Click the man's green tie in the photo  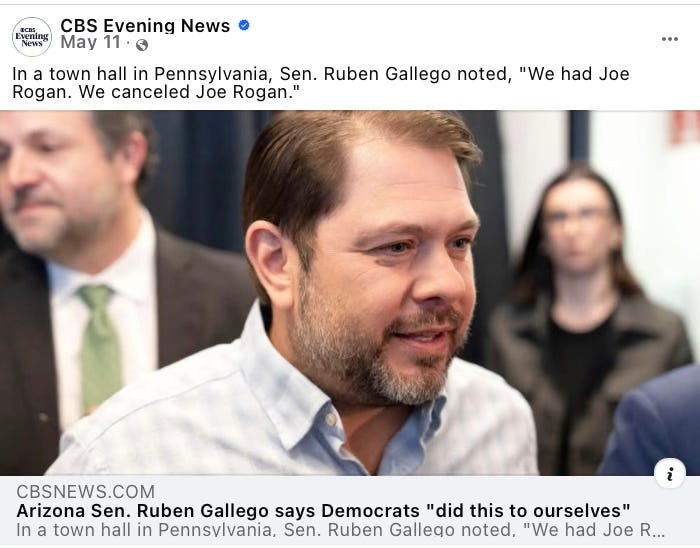coord(100,348)
